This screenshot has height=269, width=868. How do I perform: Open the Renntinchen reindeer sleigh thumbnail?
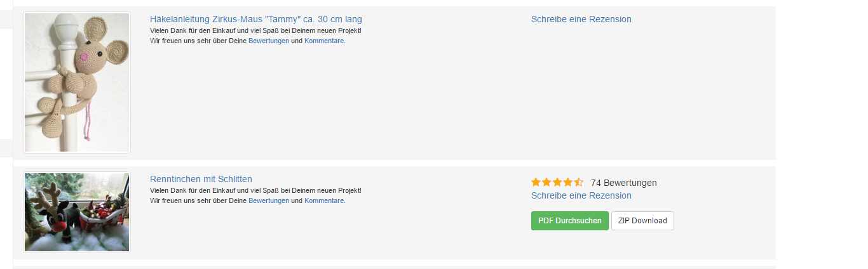point(77,212)
